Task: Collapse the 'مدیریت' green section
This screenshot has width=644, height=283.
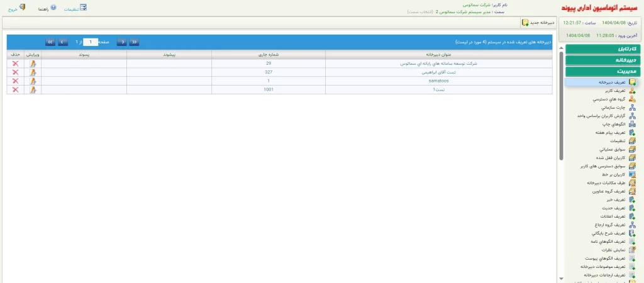Action: click(x=602, y=71)
